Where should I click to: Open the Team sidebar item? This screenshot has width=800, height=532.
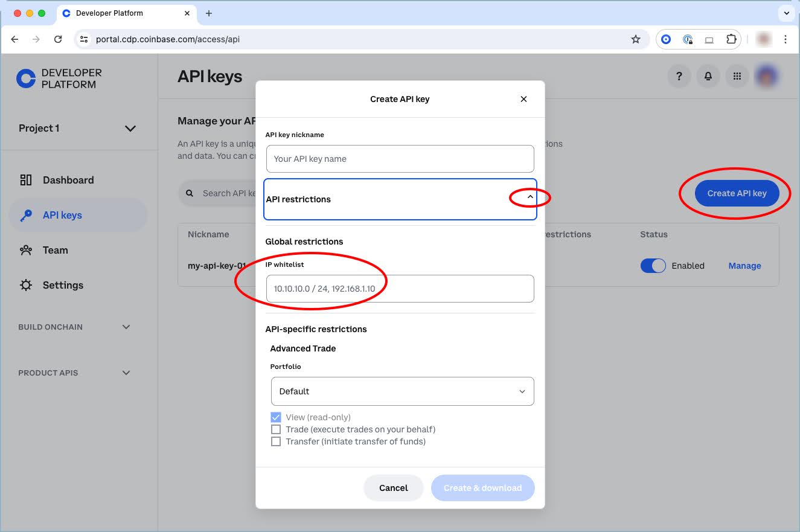click(x=55, y=250)
